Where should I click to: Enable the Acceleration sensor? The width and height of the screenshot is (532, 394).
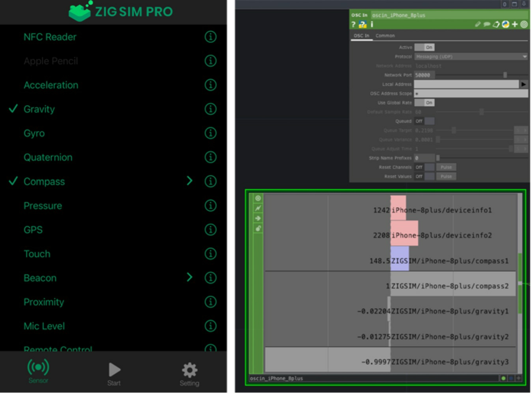pyautogui.click(x=51, y=85)
